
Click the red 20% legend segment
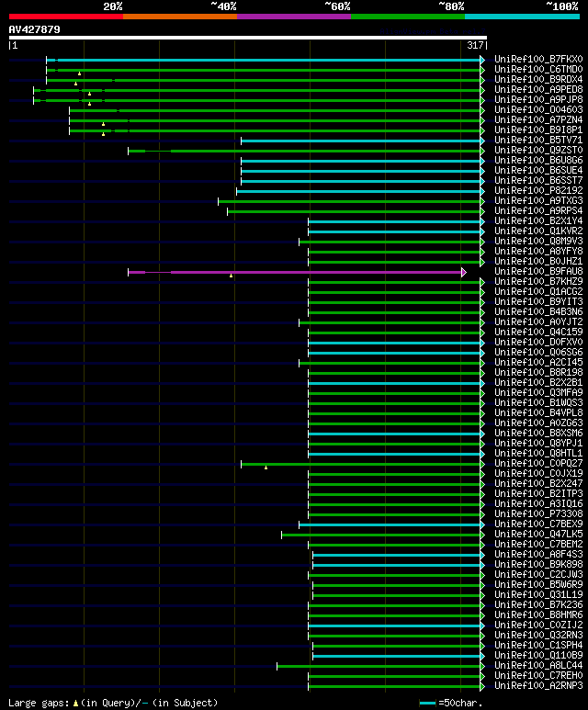65,17
